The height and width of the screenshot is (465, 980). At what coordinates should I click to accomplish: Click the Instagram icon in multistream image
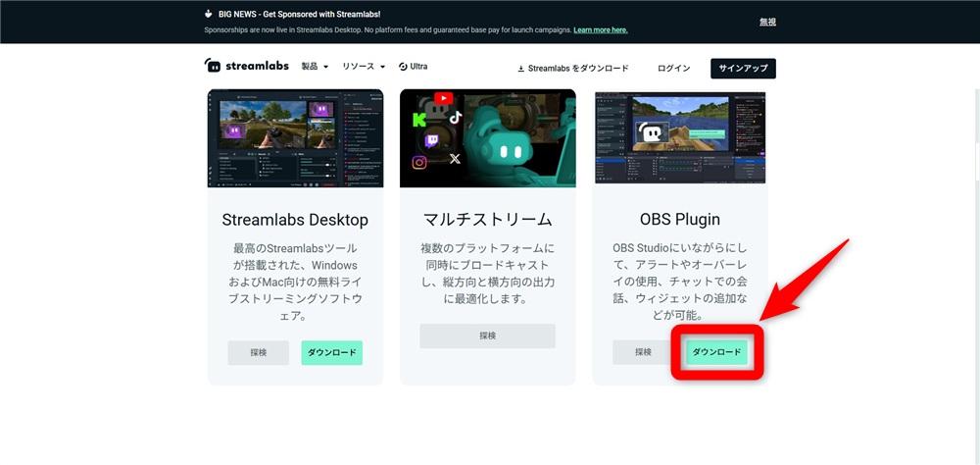click(418, 162)
